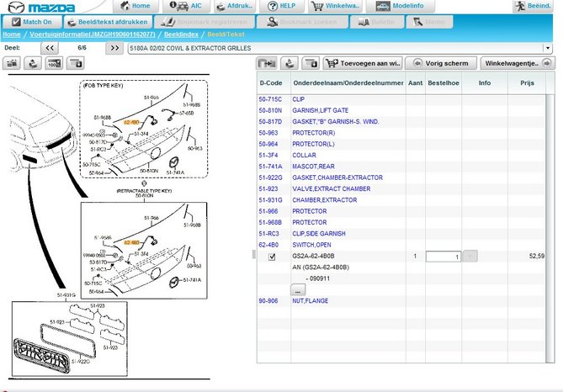The image size is (563, 392).
Task: Click the first icon above the parts list
Action: tap(267, 63)
